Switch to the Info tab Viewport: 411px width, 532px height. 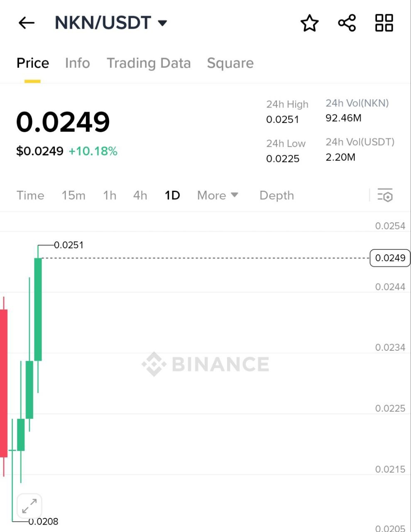pyautogui.click(x=78, y=63)
